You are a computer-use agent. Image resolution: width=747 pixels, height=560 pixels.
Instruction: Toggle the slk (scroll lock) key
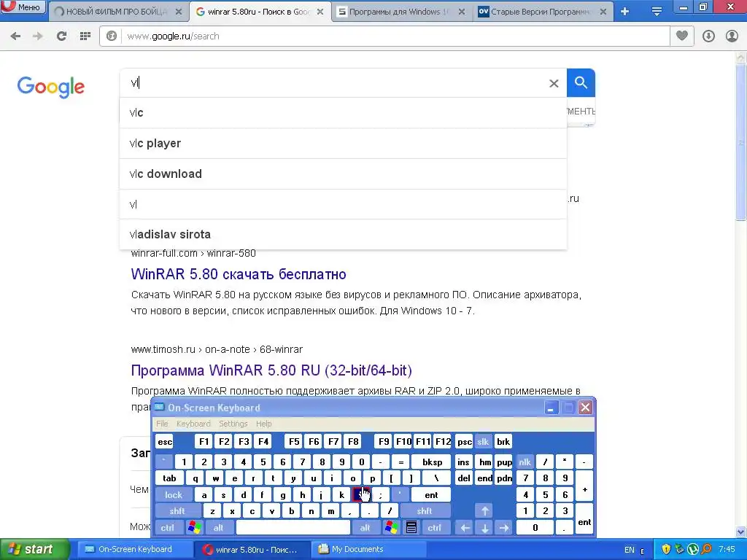coord(483,442)
